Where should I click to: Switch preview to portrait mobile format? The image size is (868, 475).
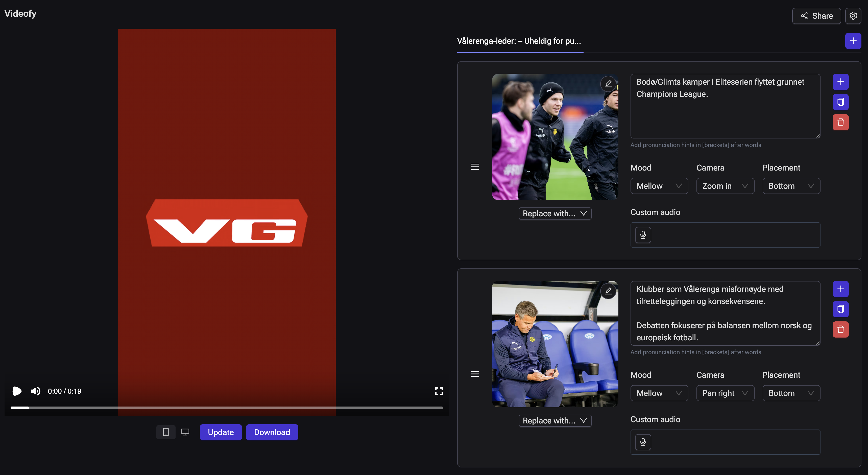pos(166,432)
